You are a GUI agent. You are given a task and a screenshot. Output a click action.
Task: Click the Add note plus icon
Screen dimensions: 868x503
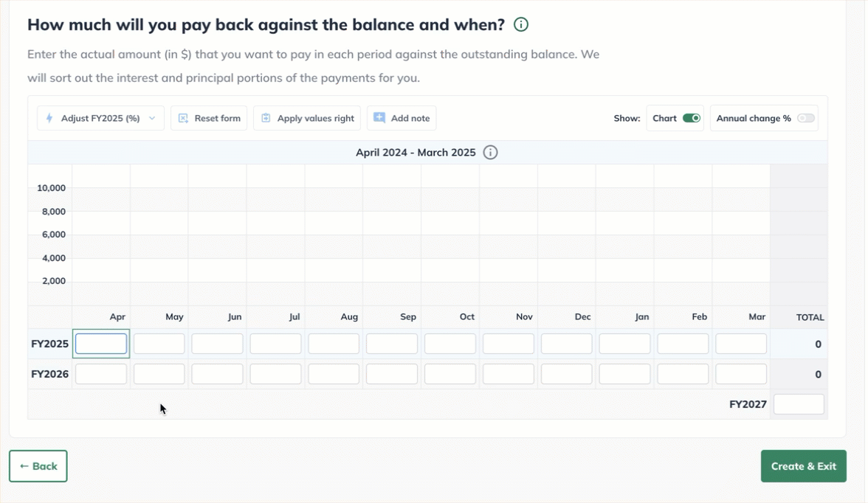point(379,117)
